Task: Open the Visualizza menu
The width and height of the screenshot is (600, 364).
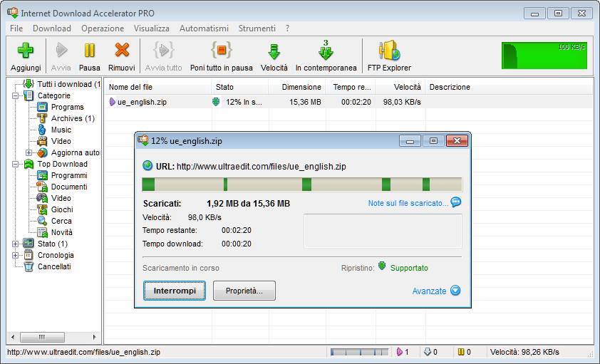Action: point(152,28)
